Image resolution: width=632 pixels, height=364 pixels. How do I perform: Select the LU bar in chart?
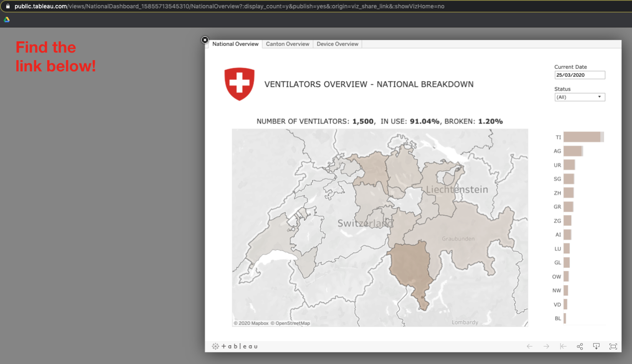tap(567, 249)
